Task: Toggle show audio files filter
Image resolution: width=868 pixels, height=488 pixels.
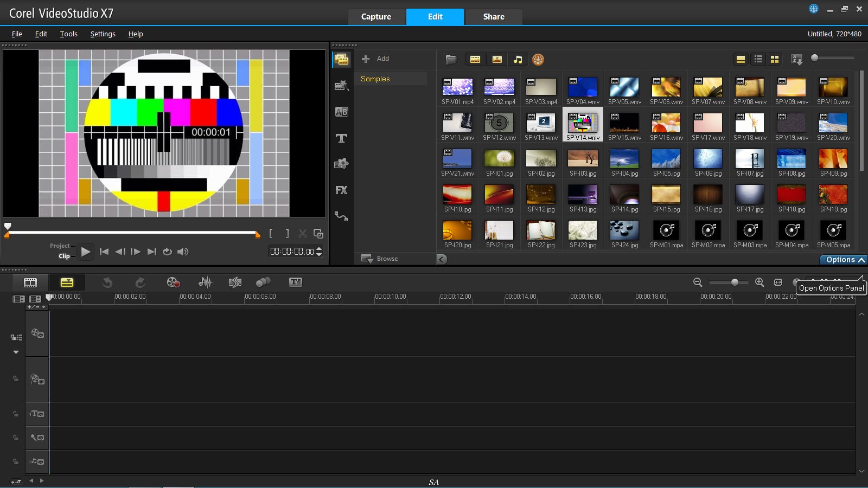Action: pos(518,60)
